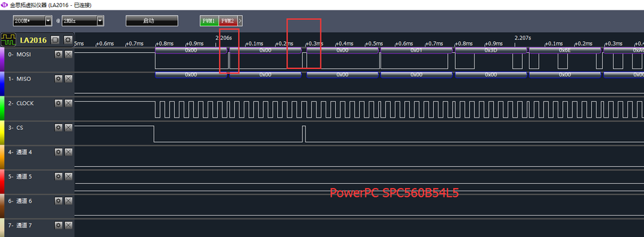Click the green CLOCK channel color strip
The height and width of the screenshot is (237, 644).
pos(2,108)
